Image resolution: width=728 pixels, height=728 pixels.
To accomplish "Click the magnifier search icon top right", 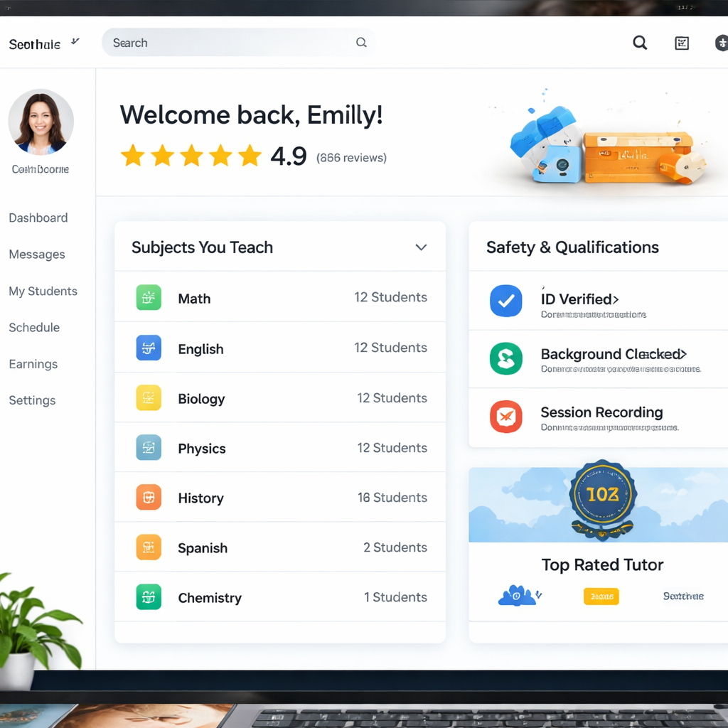I will pos(640,43).
